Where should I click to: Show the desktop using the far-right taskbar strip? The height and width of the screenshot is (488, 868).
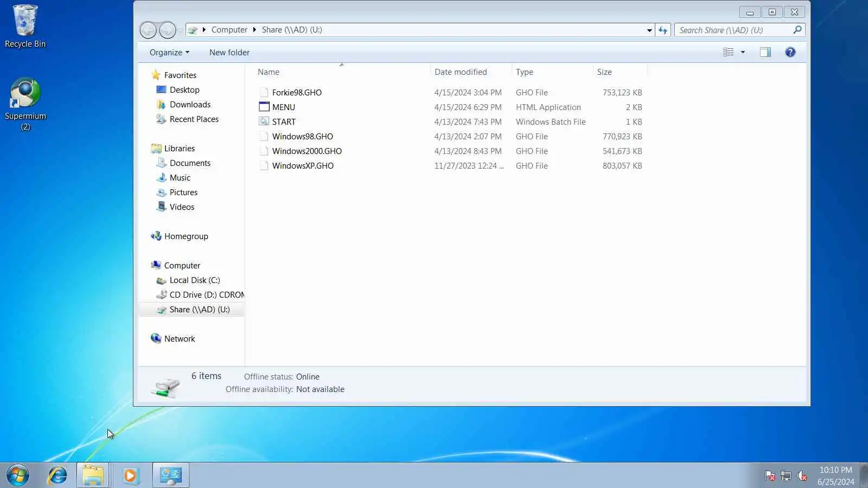[x=864, y=475]
